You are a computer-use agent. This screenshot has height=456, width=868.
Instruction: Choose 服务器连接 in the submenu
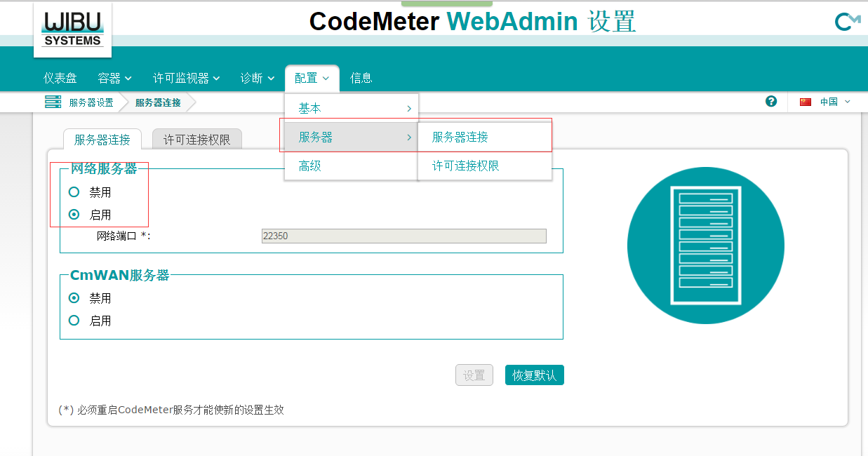click(485, 138)
